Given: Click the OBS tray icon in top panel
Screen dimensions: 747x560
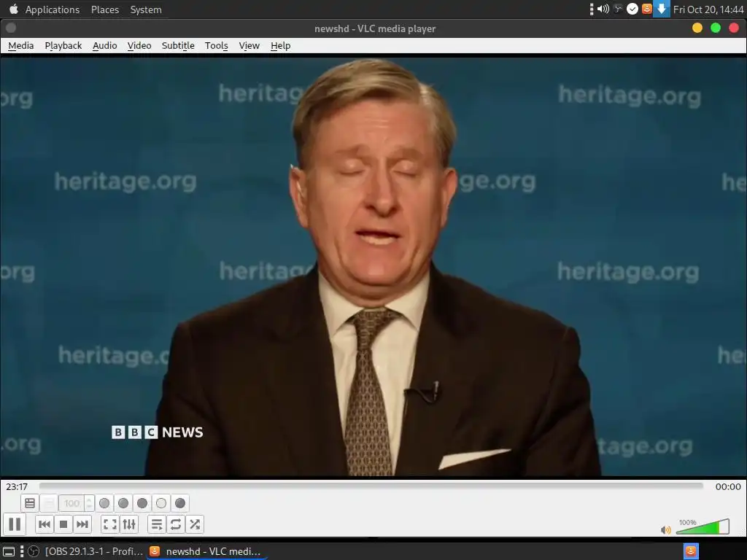Looking at the screenshot, I should tap(618, 9).
